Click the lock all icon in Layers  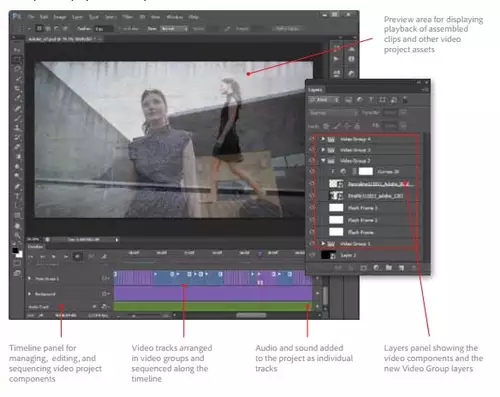(x=357, y=126)
